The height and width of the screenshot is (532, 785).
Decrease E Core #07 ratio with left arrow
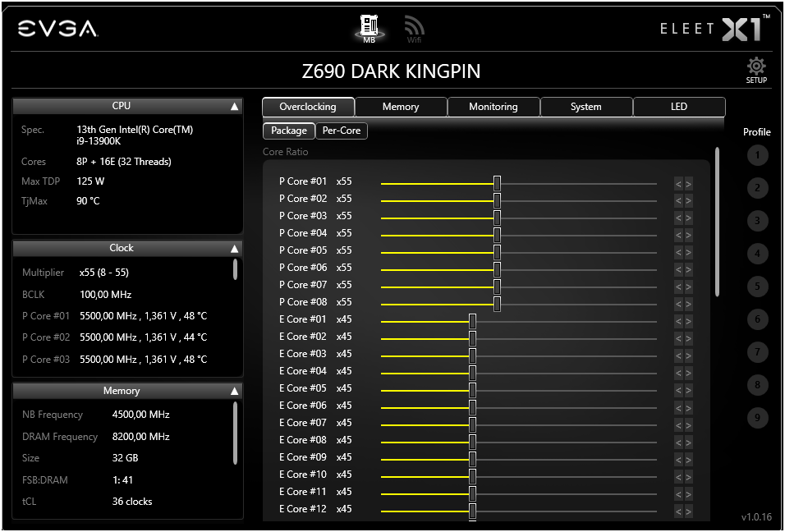click(x=678, y=425)
